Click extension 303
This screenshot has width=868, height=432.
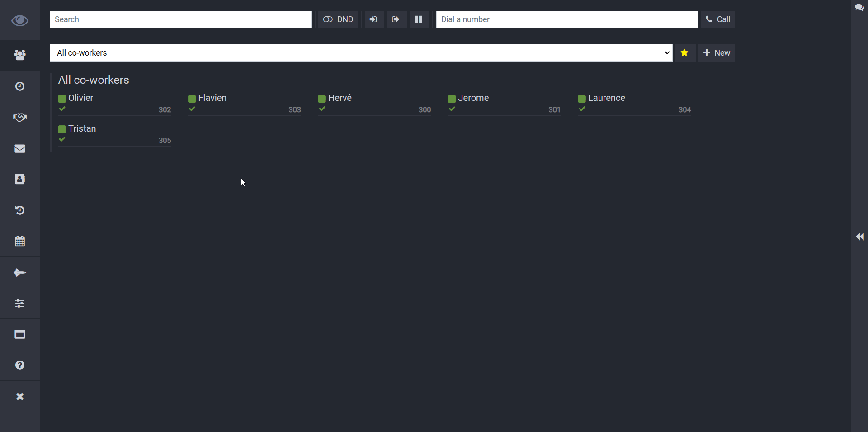point(295,110)
